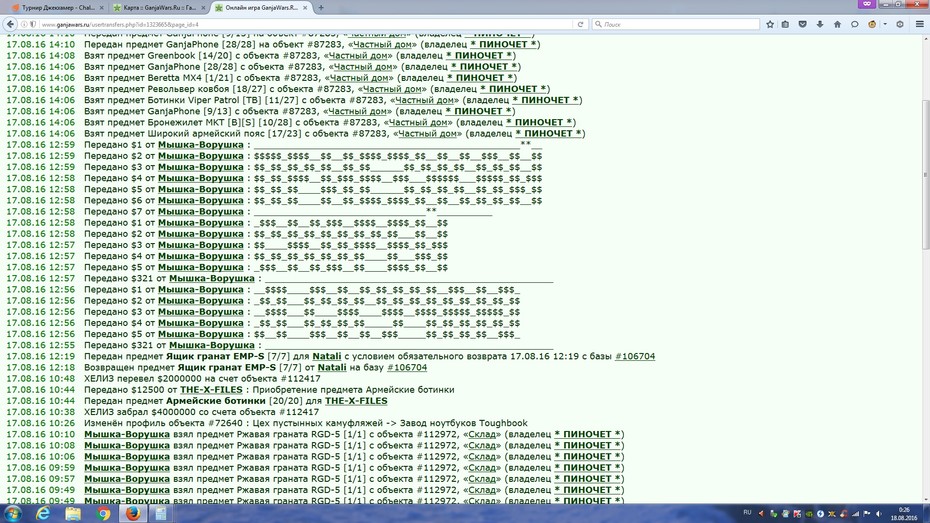The height and width of the screenshot is (523, 930).
Task: Open 'Частный дом' link in Beretta MX4 row
Action: (x=359, y=78)
